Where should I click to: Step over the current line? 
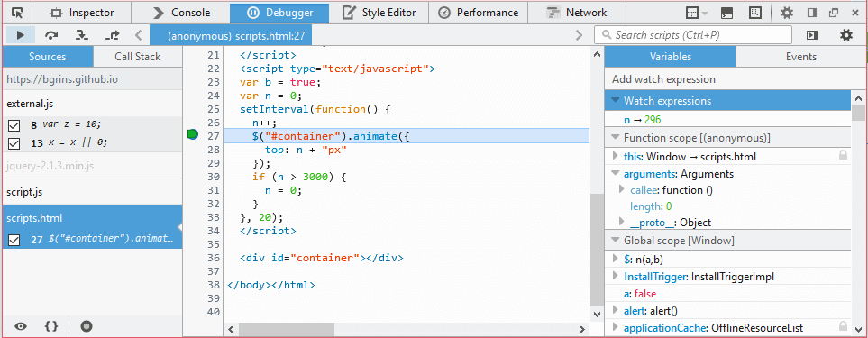point(51,35)
